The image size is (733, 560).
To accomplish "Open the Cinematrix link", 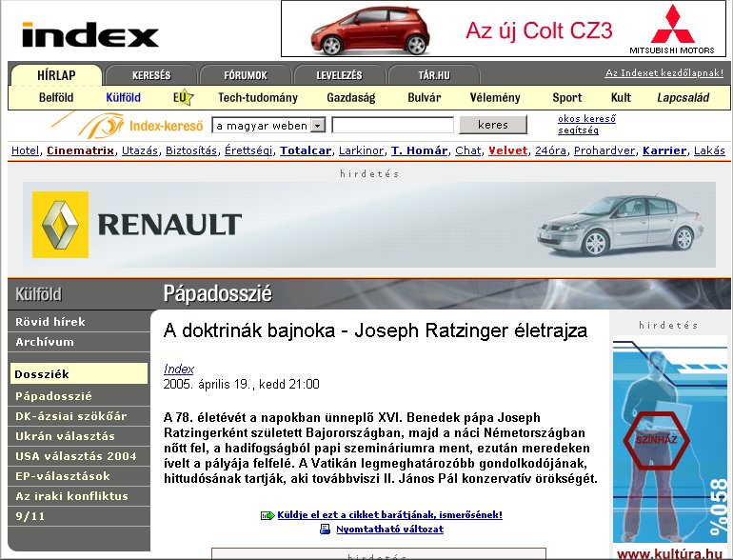I will click(x=80, y=150).
